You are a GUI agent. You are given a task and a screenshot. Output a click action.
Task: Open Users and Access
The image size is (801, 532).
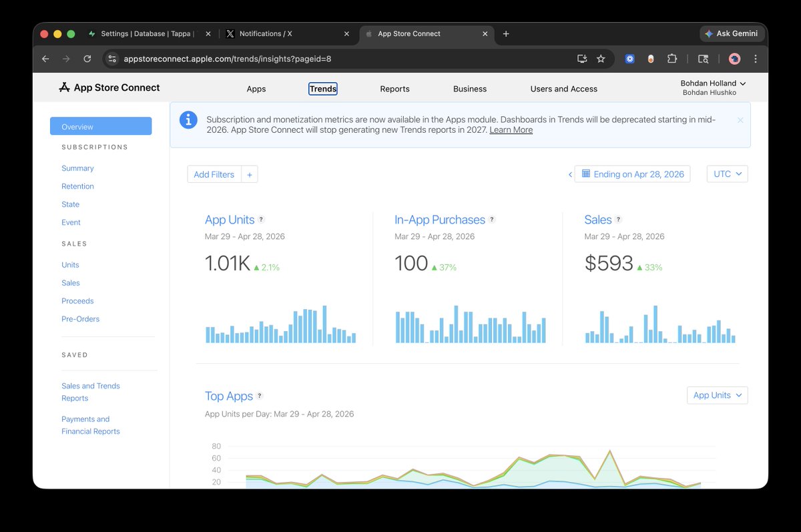pyautogui.click(x=564, y=89)
